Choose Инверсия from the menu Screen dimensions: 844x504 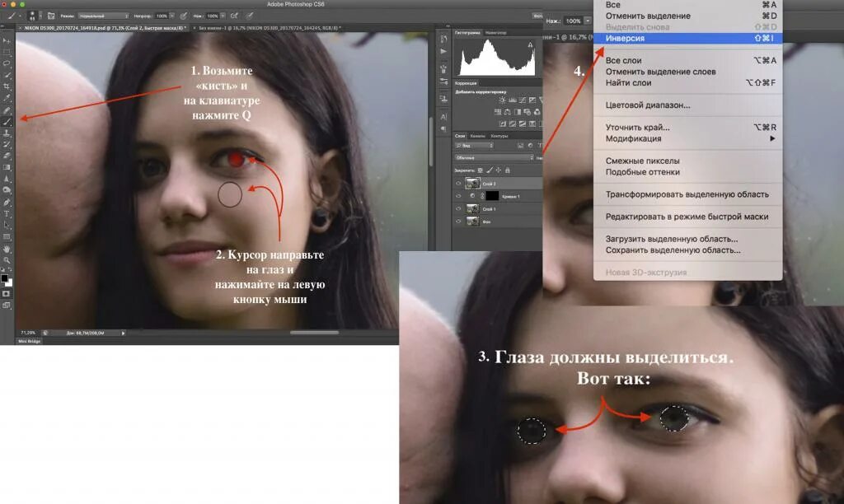click(x=688, y=38)
